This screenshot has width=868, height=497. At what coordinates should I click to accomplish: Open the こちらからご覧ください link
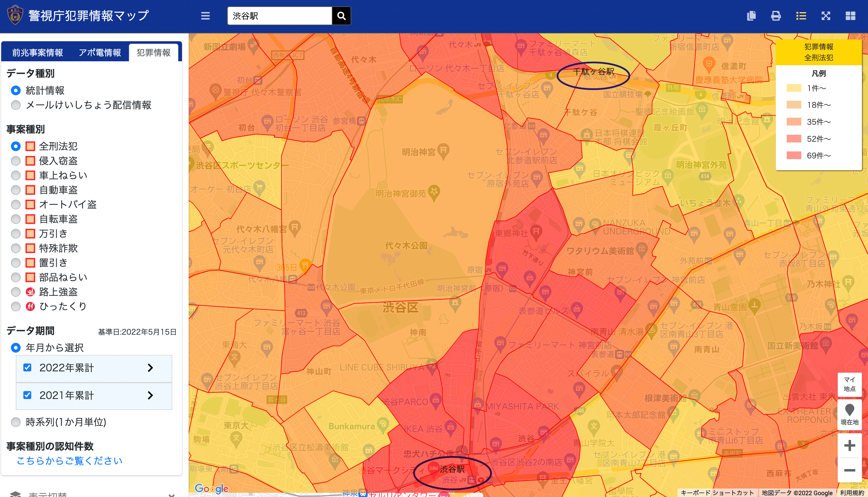70,461
